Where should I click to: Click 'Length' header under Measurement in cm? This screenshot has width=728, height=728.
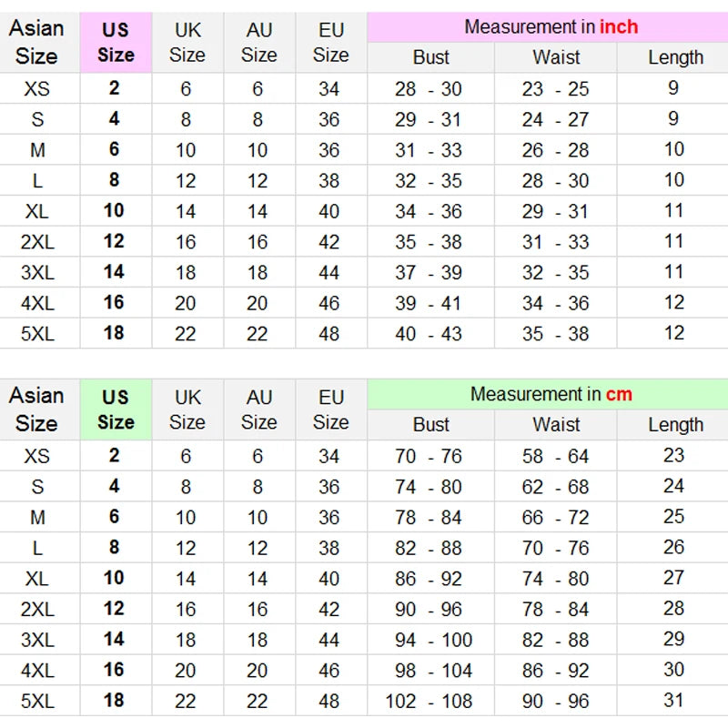[675, 425]
